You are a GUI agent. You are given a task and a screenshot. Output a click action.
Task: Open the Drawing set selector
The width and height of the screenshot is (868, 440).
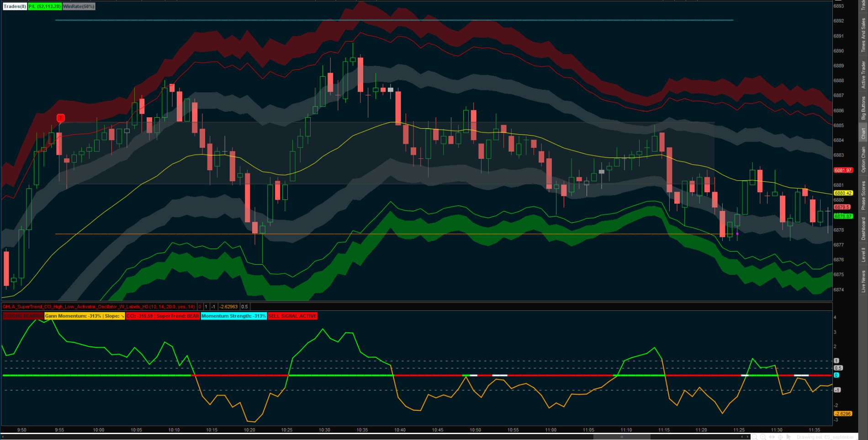[x=825, y=437]
